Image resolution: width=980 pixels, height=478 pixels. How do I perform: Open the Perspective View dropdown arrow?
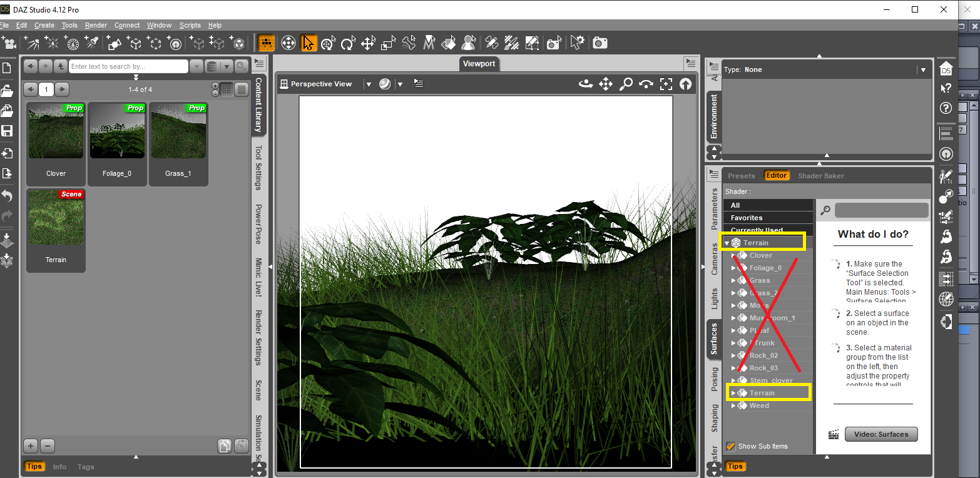click(x=368, y=84)
